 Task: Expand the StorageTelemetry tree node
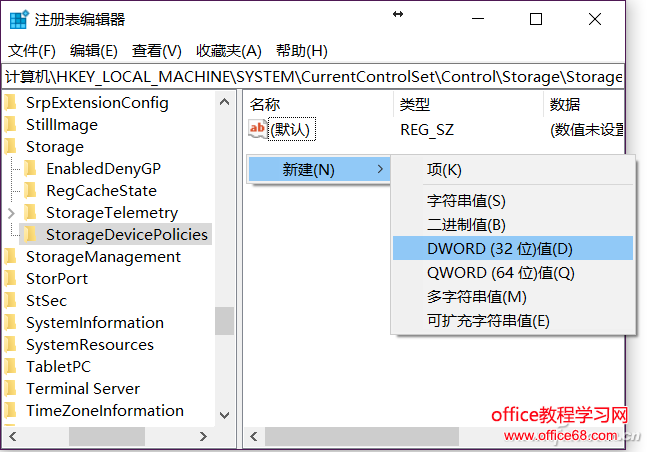(11, 213)
